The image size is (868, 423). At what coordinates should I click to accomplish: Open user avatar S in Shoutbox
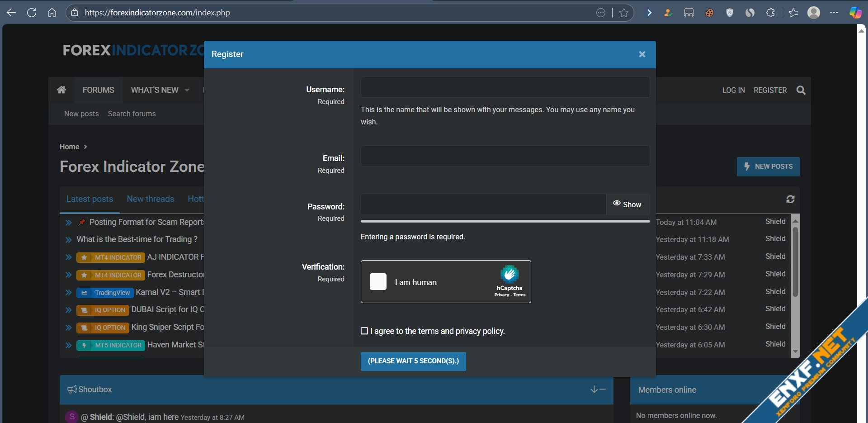tap(72, 417)
